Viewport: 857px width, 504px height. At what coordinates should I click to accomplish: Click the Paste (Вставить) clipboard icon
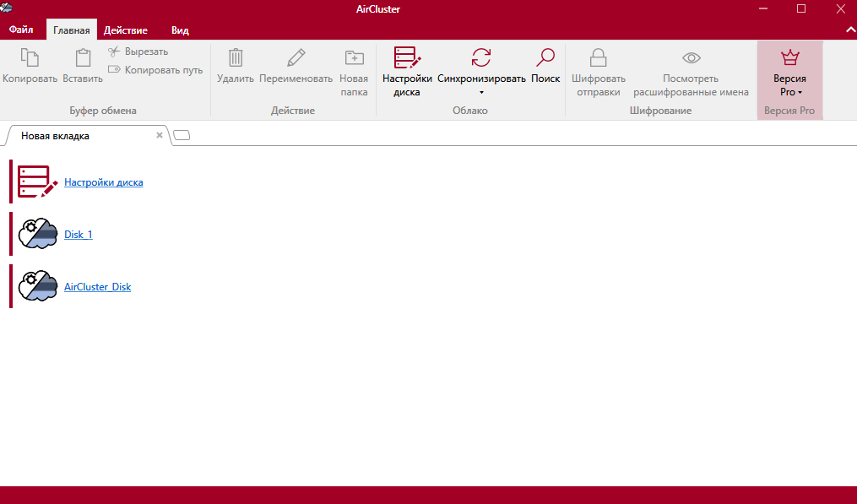[83, 57]
